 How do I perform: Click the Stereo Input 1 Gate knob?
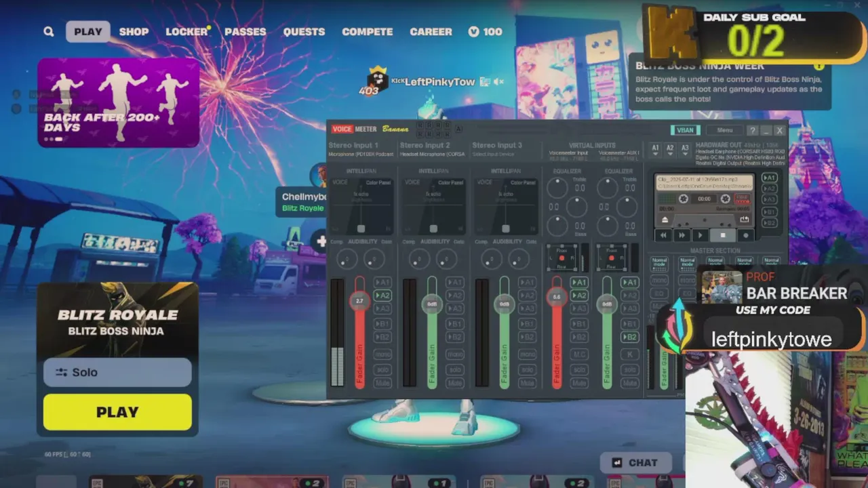click(x=374, y=259)
